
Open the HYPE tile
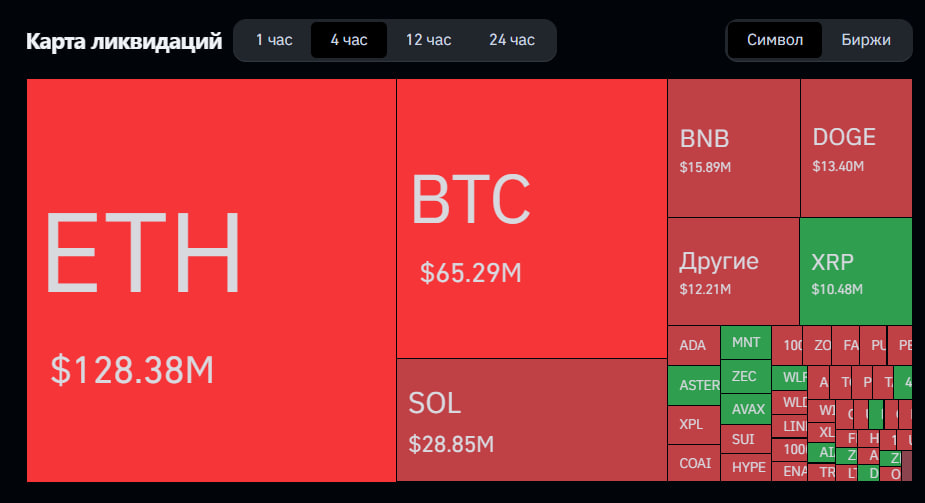click(x=746, y=467)
